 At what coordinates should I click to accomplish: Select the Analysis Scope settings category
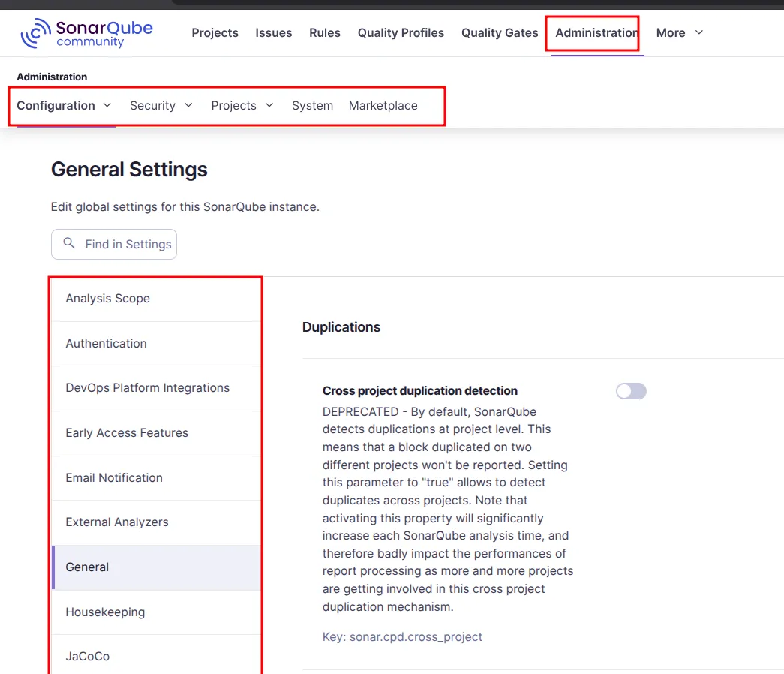(157, 299)
